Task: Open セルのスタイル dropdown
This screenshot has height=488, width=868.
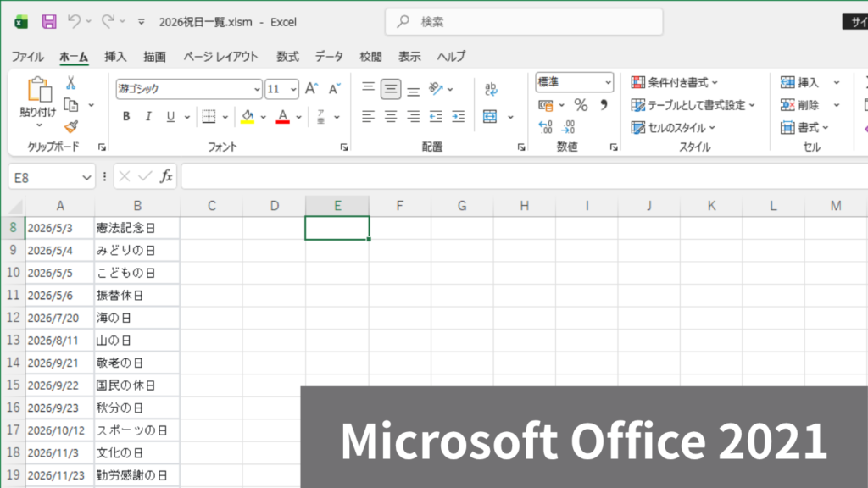Action: click(x=673, y=128)
